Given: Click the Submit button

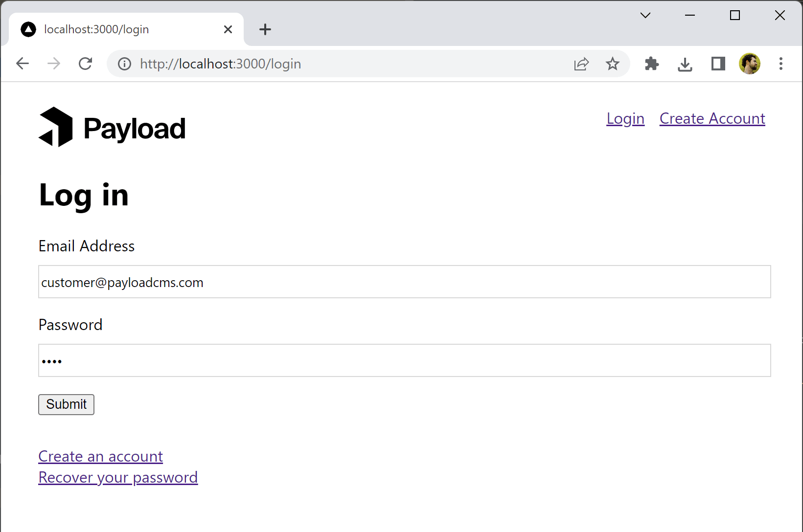Looking at the screenshot, I should (66, 404).
